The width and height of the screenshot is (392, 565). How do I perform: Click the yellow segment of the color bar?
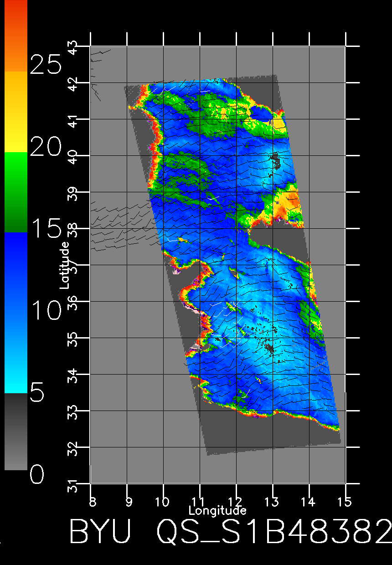16,112
